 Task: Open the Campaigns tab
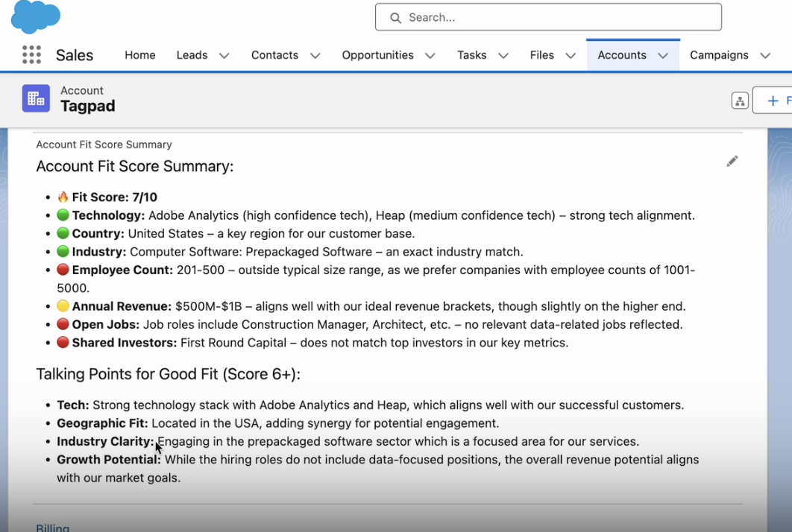[x=719, y=55]
